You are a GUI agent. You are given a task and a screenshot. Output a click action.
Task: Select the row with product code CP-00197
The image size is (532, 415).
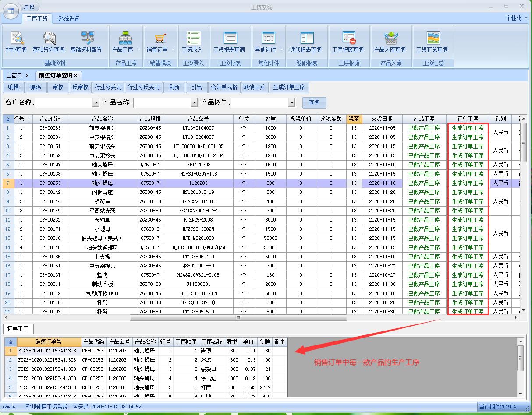(260, 165)
